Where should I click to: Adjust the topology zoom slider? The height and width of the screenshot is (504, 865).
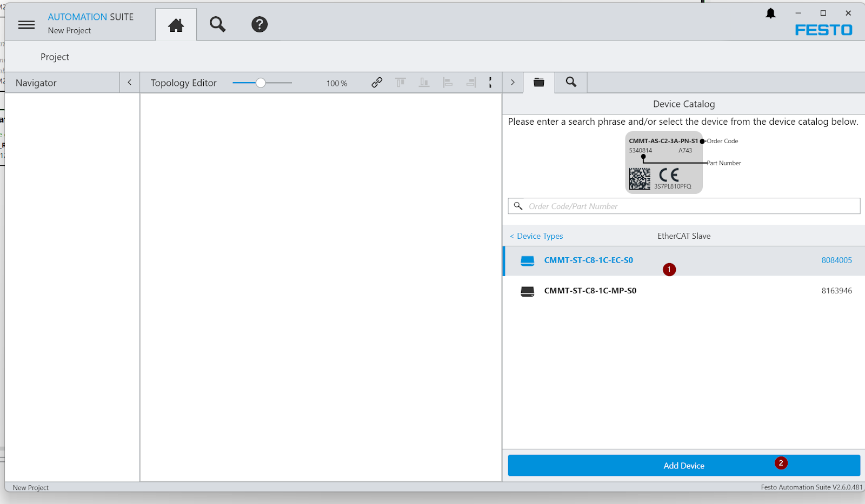261,83
